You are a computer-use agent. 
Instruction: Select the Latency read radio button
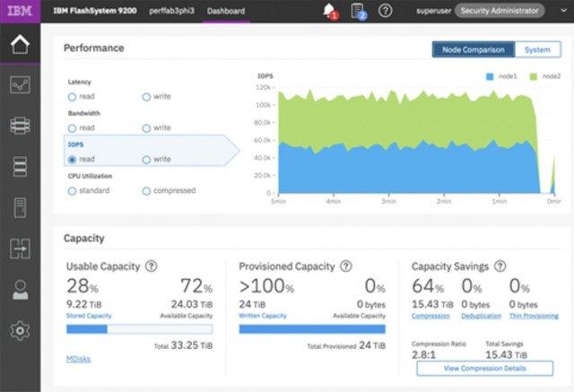72,97
